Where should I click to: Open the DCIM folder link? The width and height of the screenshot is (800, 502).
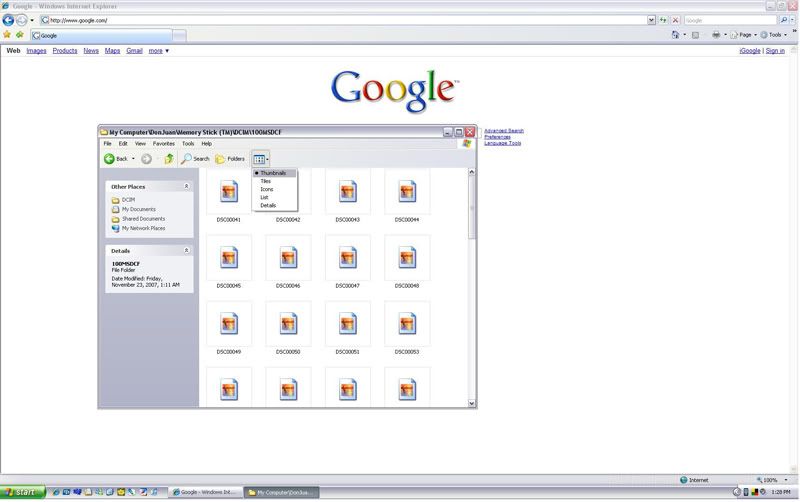pyautogui.click(x=128, y=200)
